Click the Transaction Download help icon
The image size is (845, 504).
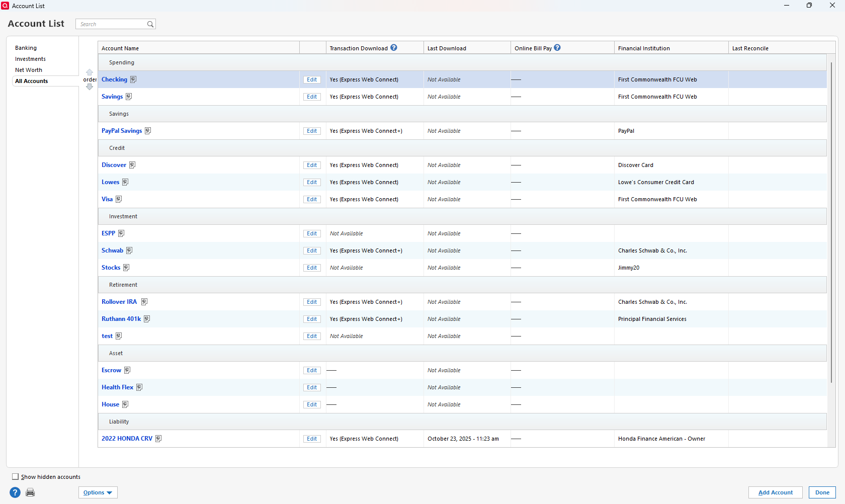point(394,48)
